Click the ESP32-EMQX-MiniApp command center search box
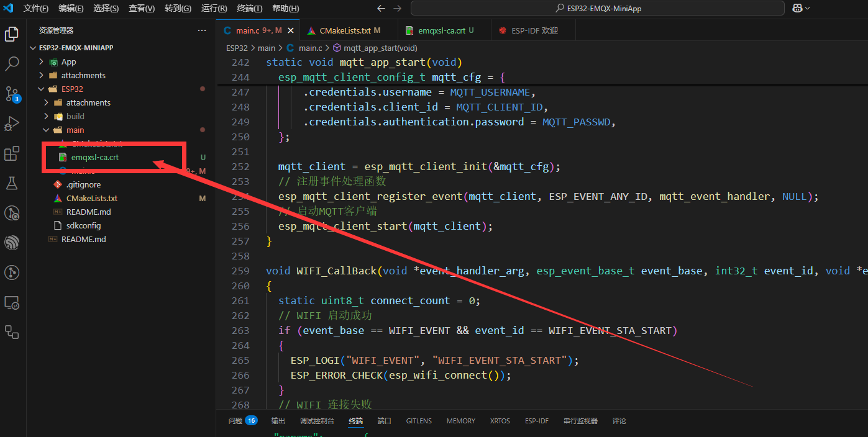The height and width of the screenshot is (437, 868). click(x=597, y=8)
